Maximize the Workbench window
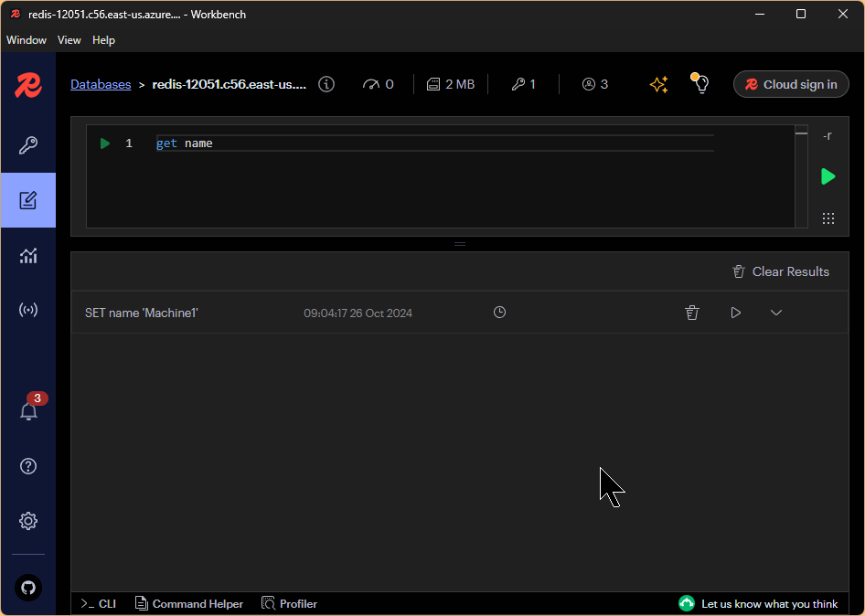The height and width of the screenshot is (616, 865). pyautogui.click(x=801, y=15)
